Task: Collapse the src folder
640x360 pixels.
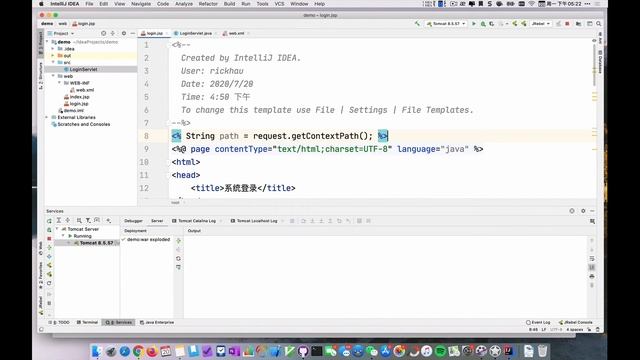Action: point(53,62)
